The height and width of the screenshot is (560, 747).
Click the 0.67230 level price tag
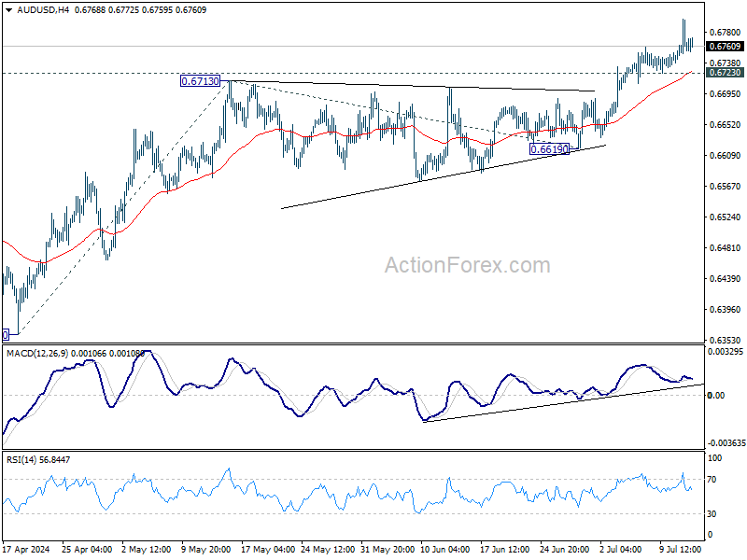click(x=725, y=73)
